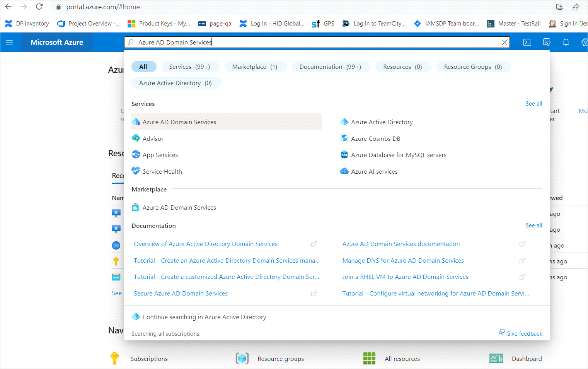This screenshot has width=588, height=369.
Task: Go back using the browser back arrow
Action: pos(9,7)
